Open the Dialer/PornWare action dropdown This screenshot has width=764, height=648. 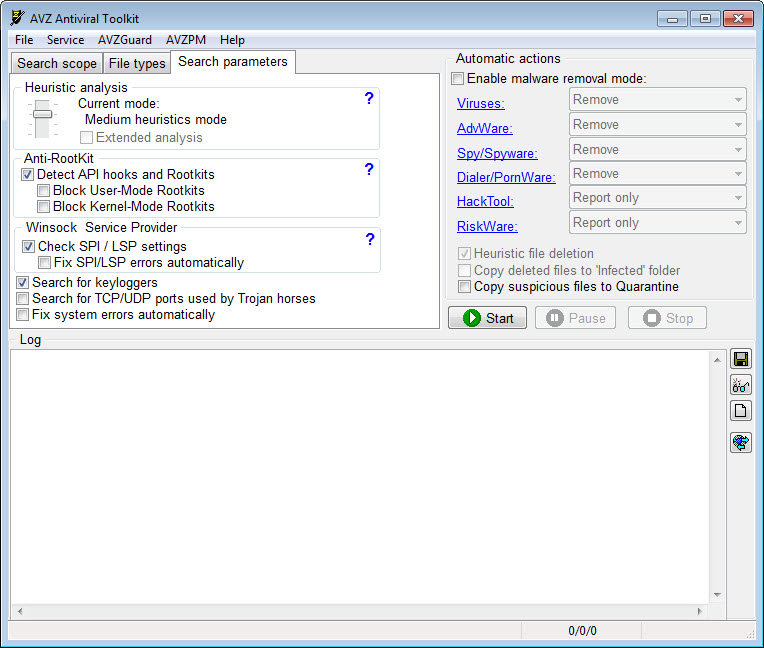click(x=657, y=173)
